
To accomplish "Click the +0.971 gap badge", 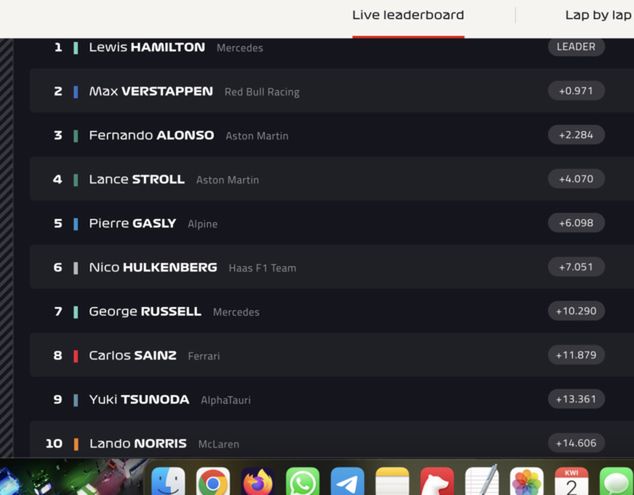I will (x=576, y=91).
